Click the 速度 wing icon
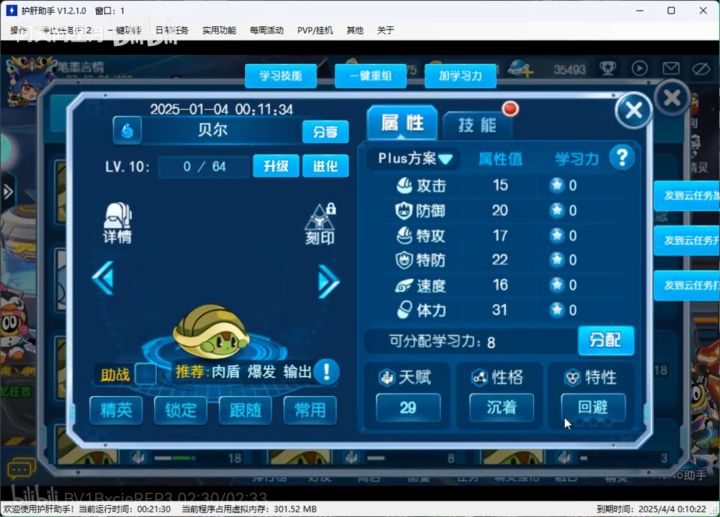 pyautogui.click(x=404, y=286)
